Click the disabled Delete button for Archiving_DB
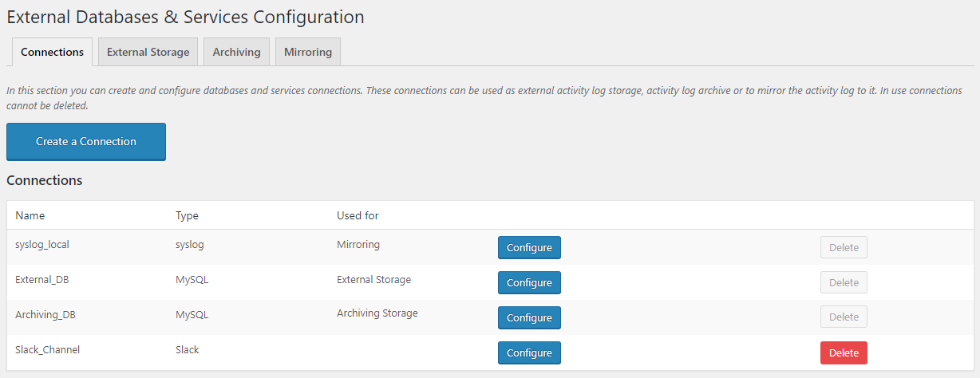Viewport: 980px width, 378px height. point(844,317)
